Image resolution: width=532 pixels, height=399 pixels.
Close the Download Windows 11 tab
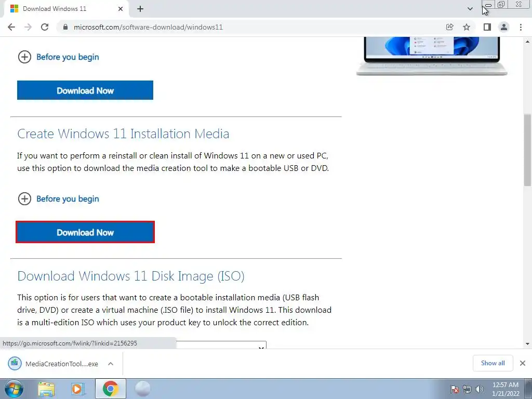point(121,9)
